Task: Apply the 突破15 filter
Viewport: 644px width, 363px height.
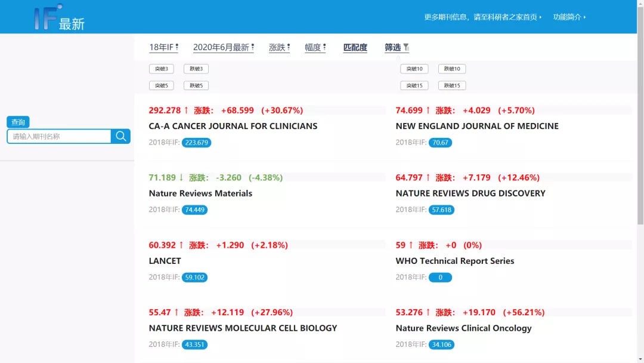Action: click(414, 85)
